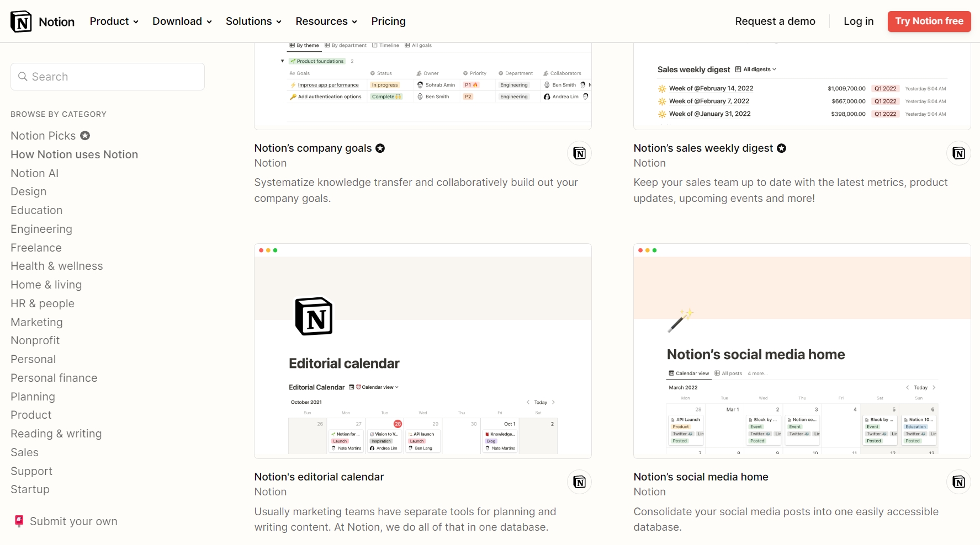Image resolution: width=980 pixels, height=545 pixels.
Task: Click creator avatar beside Notion's social media home
Action: pos(958,482)
